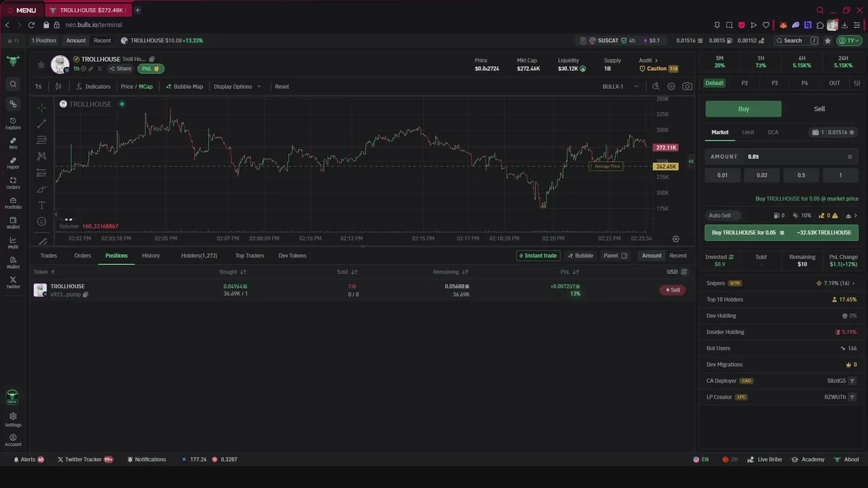
Task: Open chart settings gear icon
Action: click(x=671, y=86)
